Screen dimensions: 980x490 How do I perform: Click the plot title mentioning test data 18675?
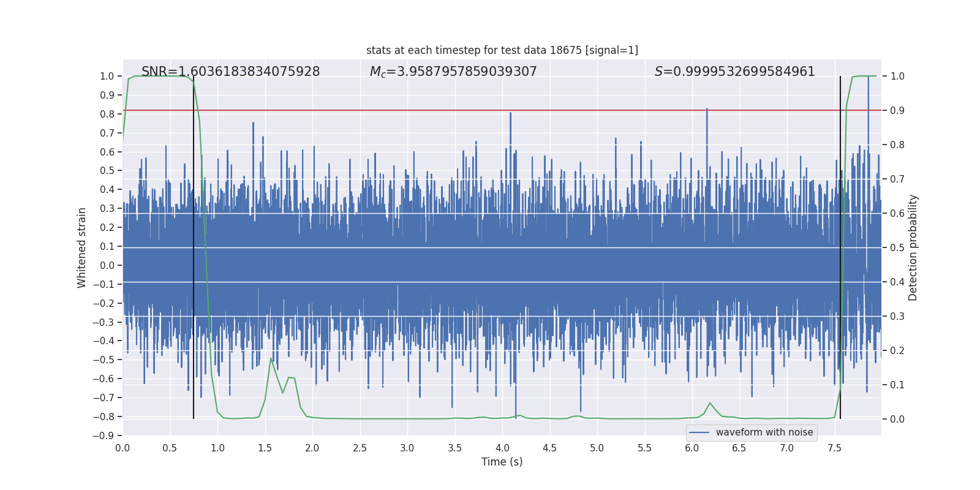click(502, 50)
